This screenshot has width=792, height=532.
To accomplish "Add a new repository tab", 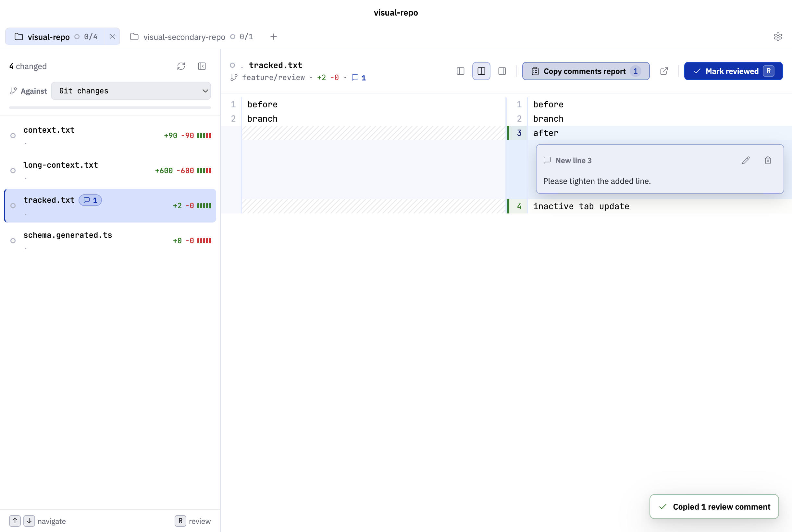I will click(x=274, y=37).
